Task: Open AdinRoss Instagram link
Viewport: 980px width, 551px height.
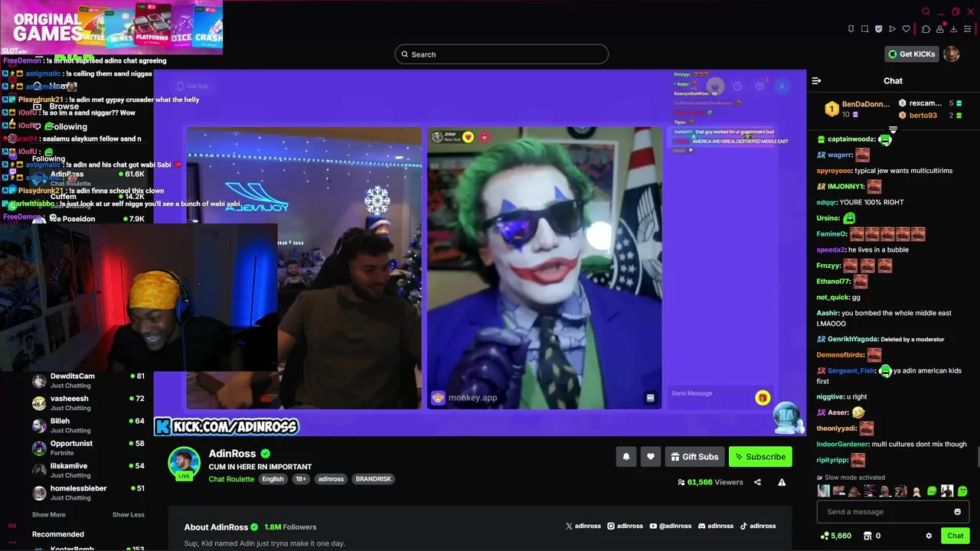Action: pos(625,527)
